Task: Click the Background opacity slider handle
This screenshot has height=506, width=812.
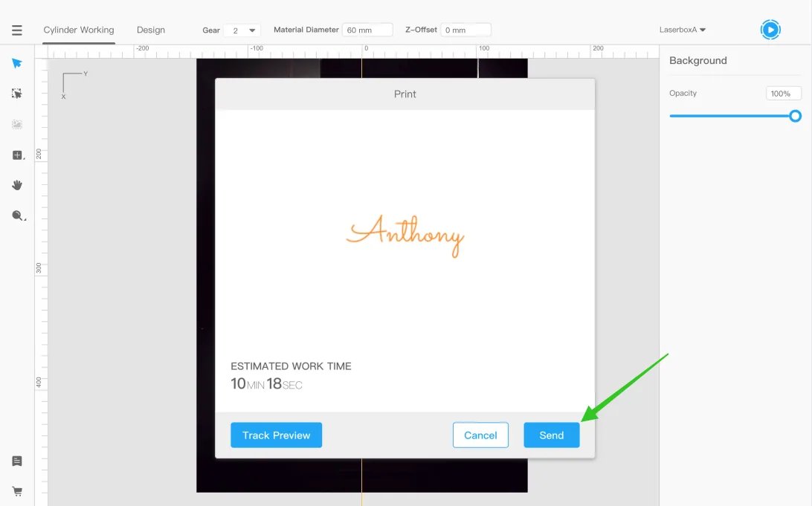Action: click(796, 116)
